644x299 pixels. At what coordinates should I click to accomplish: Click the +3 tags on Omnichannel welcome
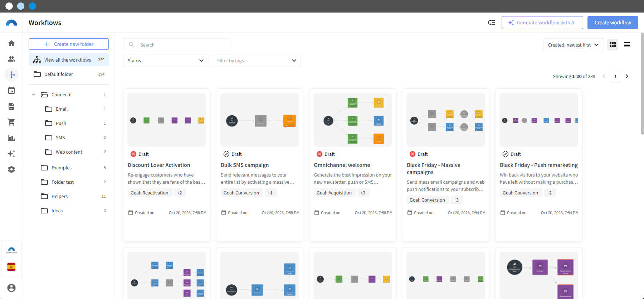pos(363,193)
